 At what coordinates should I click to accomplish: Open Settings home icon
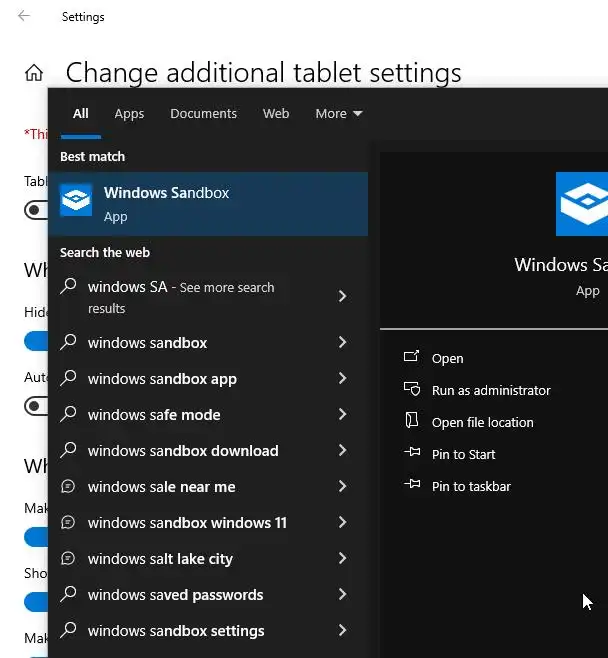(34, 73)
